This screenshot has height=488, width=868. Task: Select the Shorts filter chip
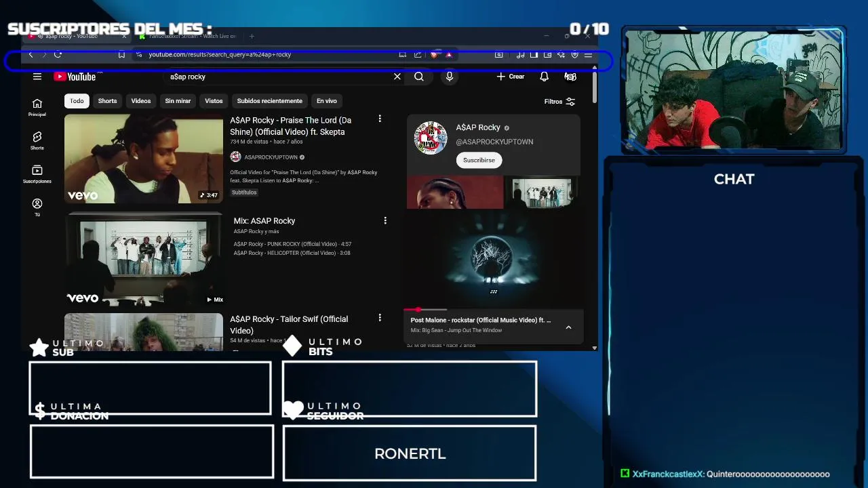107,101
